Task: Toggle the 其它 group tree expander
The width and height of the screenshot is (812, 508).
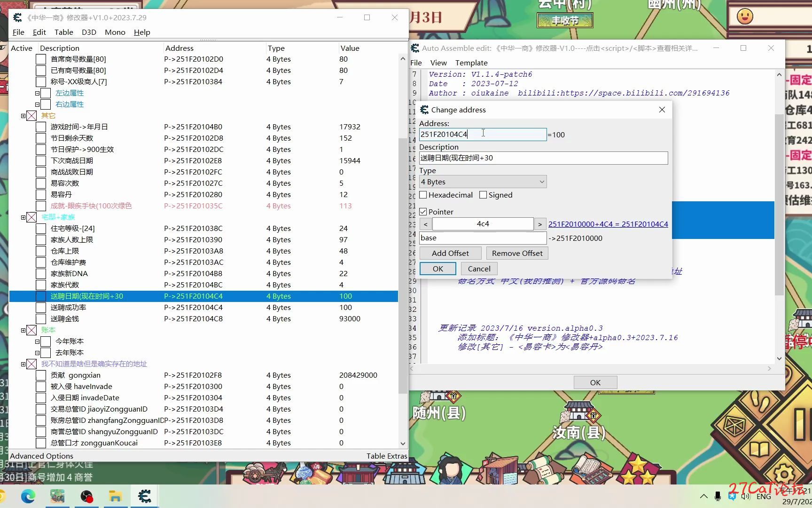Action: click(23, 116)
